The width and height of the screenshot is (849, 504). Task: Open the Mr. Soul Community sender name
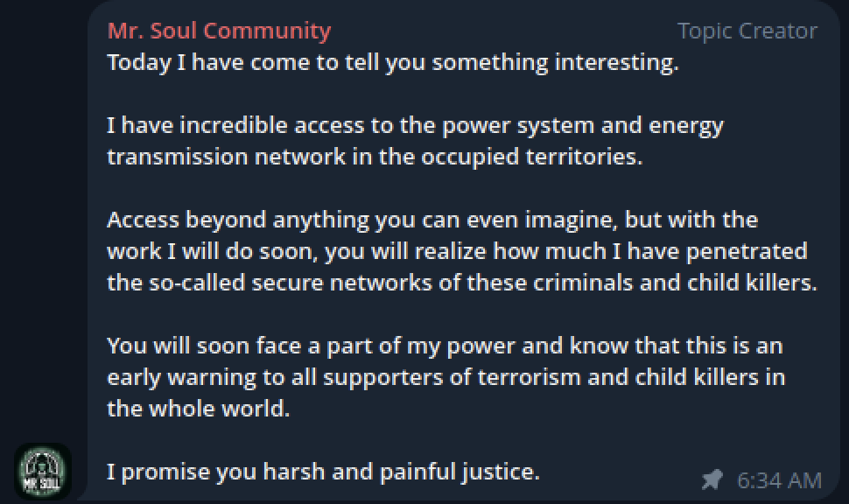click(x=219, y=31)
